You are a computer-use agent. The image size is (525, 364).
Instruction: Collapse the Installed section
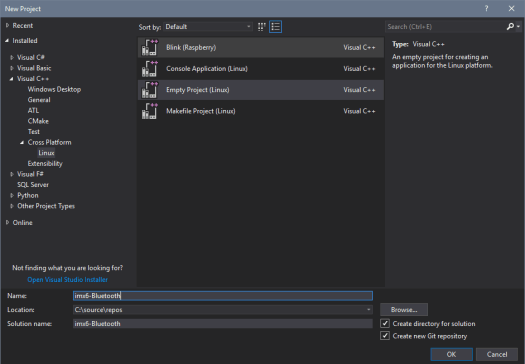coord(7,41)
